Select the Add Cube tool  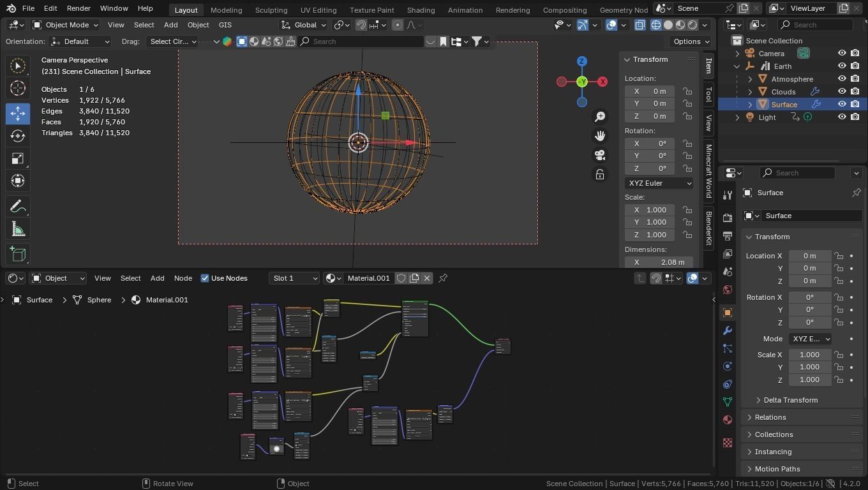18,254
